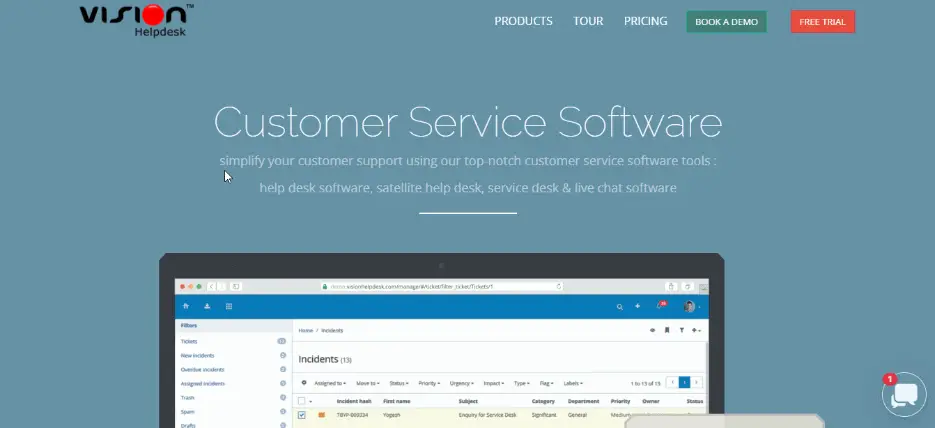Image resolution: width=935 pixels, height=428 pixels.
Task: Open the Priority filter dropdown
Action: coord(429,383)
